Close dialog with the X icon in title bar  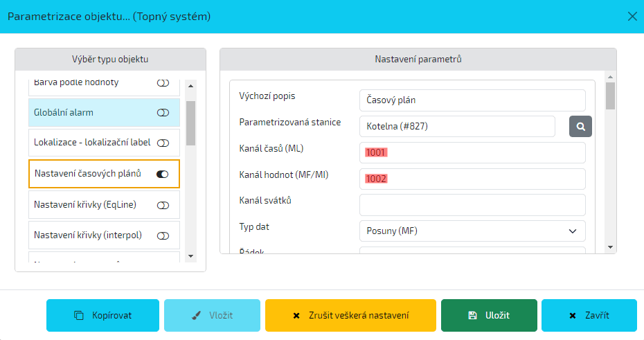click(632, 16)
